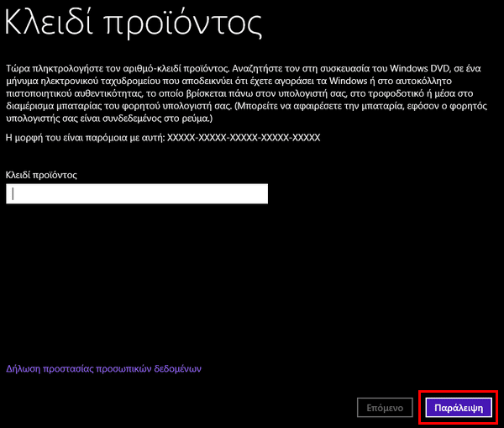Click the Επόμενο (Next) button
Screen dimensions: 504x428
pos(385,408)
